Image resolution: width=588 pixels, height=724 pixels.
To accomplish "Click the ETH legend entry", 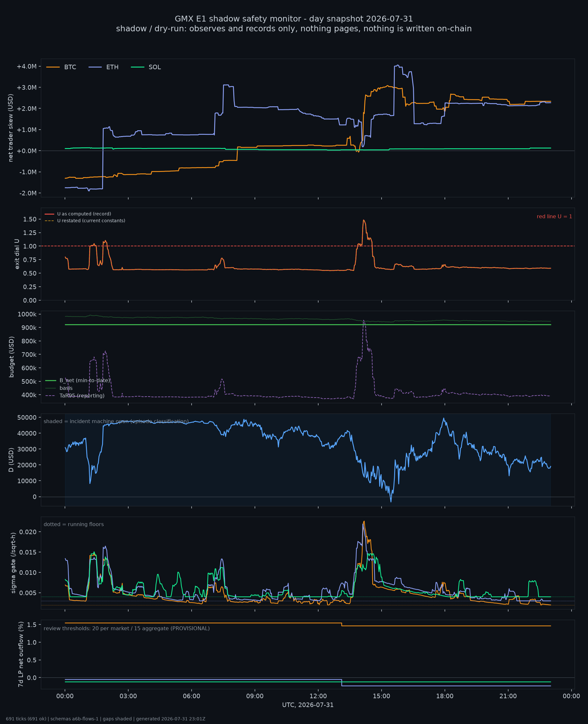I will click(x=104, y=67).
